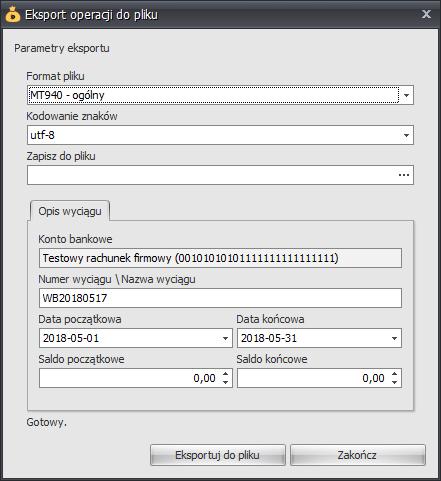Open the Data końcowa date dropdown
Screen dimensions: 441x481
point(394,338)
